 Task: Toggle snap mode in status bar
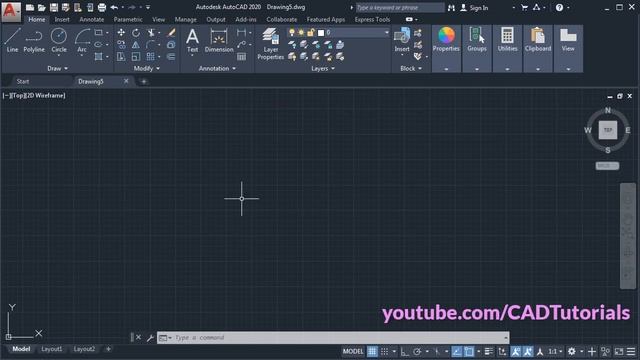pyautogui.click(x=384, y=351)
